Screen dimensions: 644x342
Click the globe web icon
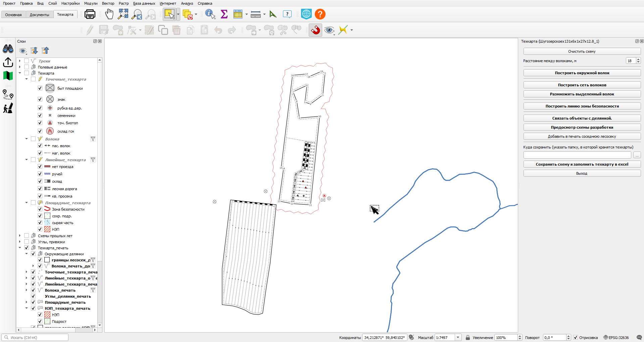pyautogui.click(x=306, y=14)
